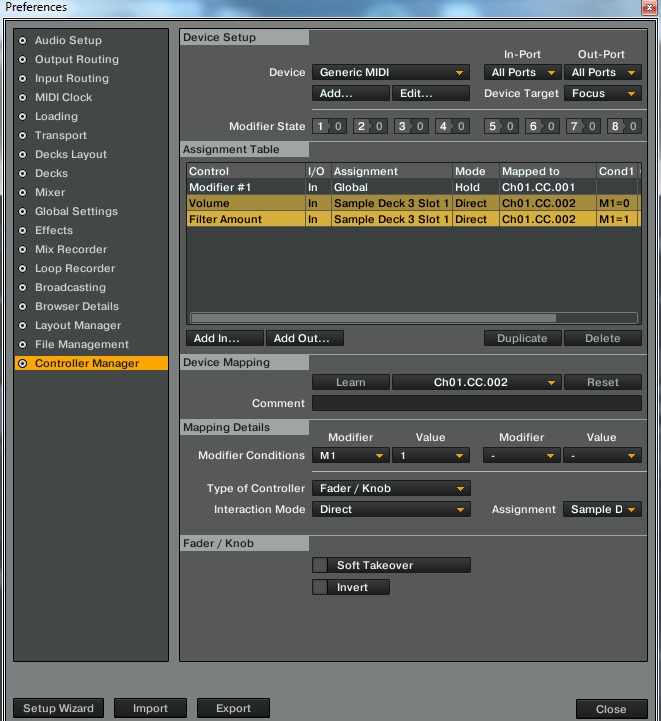Click the Mode column header
Viewport: 661px width, 721px height.
pyautogui.click(x=476, y=171)
